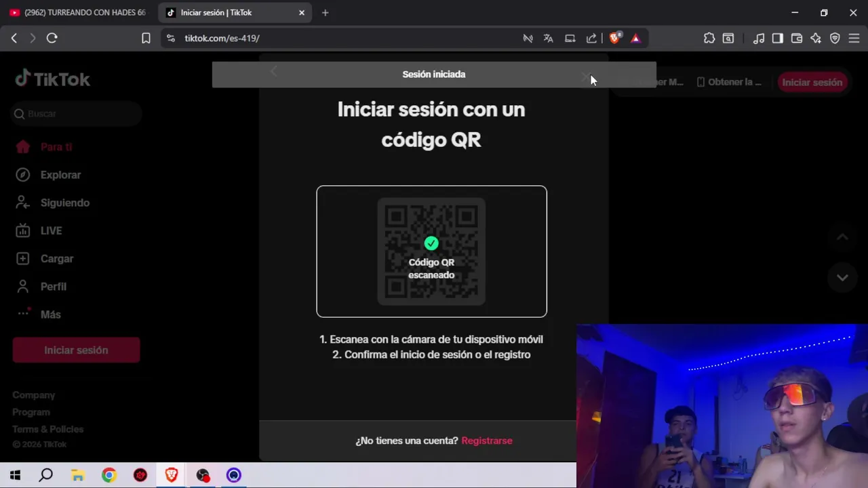Viewport: 868px width, 488px height.
Task: Switch to the TURREANDO CON HADES 66 YouTube tab
Action: coord(78,13)
